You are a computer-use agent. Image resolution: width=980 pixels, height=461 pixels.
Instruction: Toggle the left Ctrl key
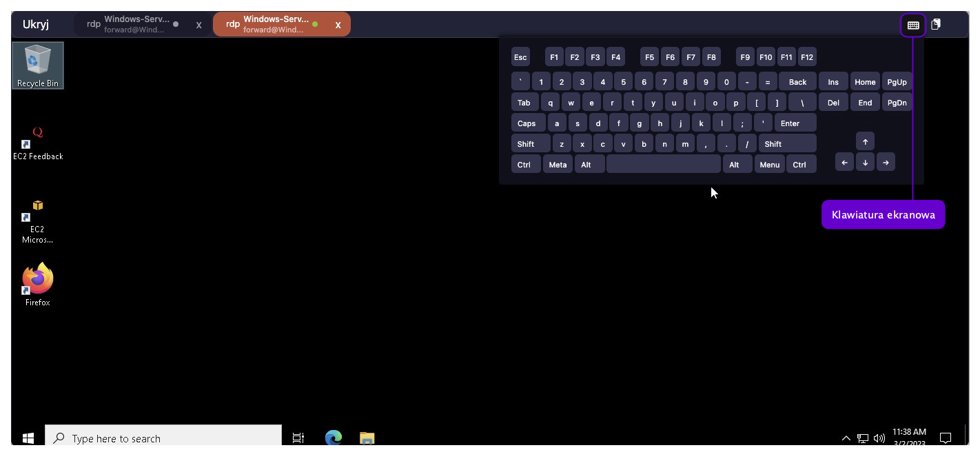tap(524, 165)
